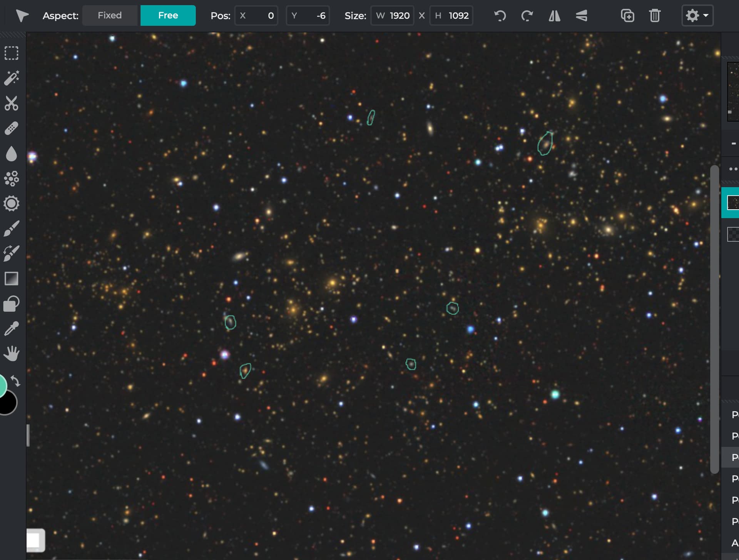Duplicate the current layer

(x=627, y=16)
